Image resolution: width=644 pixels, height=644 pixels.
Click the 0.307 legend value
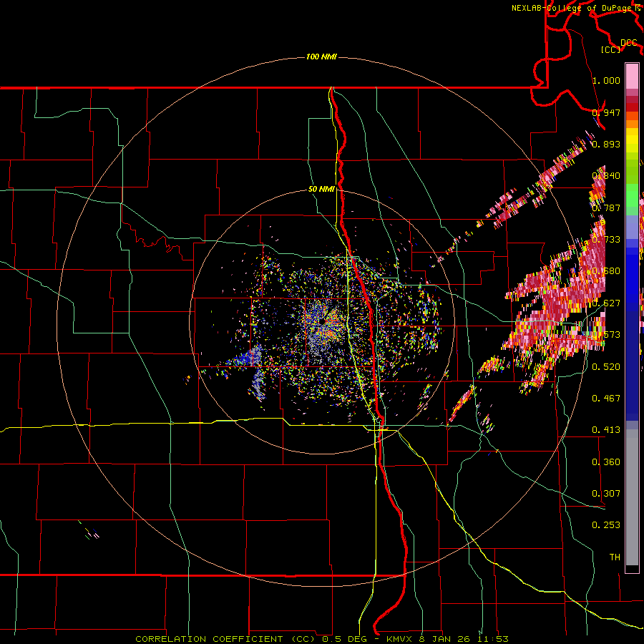pyautogui.click(x=606, y=493)
